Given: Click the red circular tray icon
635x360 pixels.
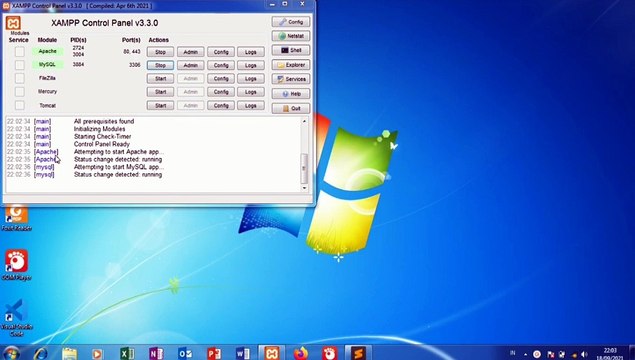Looking at the screenshot, I should point(537,354).
